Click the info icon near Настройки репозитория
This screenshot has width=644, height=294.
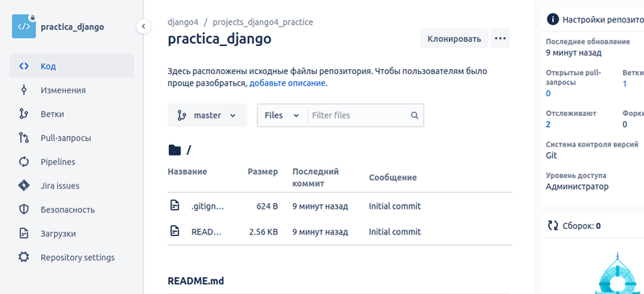tap(553, 19)
